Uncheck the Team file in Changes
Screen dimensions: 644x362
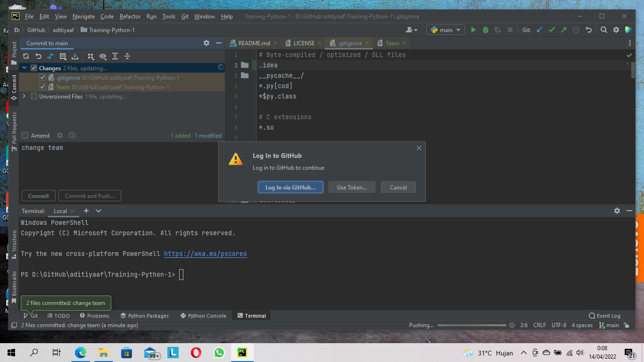click(x=42, y=86)
